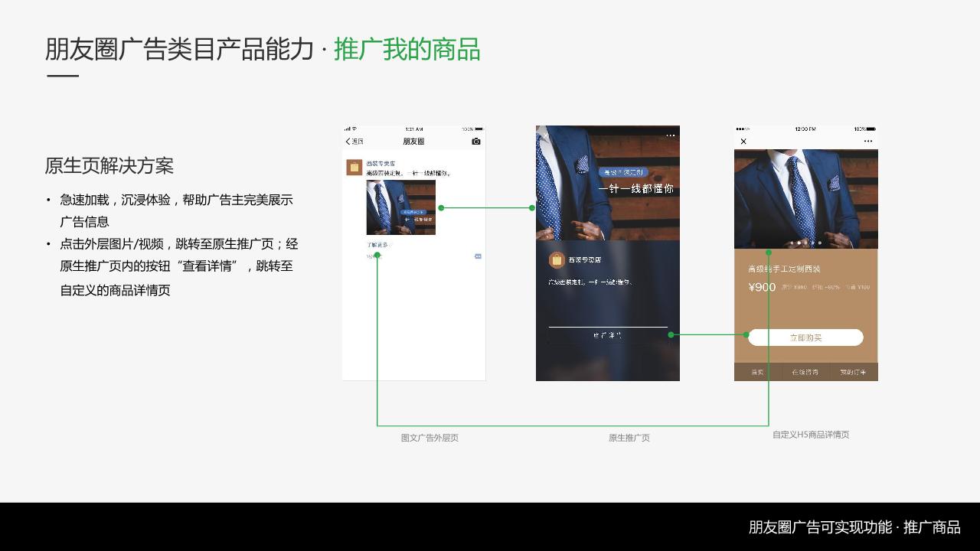Image resolution: width=980 pixels, height=551 pixels.
Task: Click the 原生推广页 caption
Action: coord(629,438)
